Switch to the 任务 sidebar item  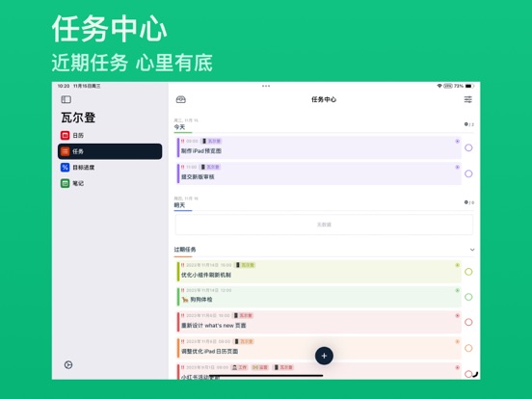[x=110, y=151]
